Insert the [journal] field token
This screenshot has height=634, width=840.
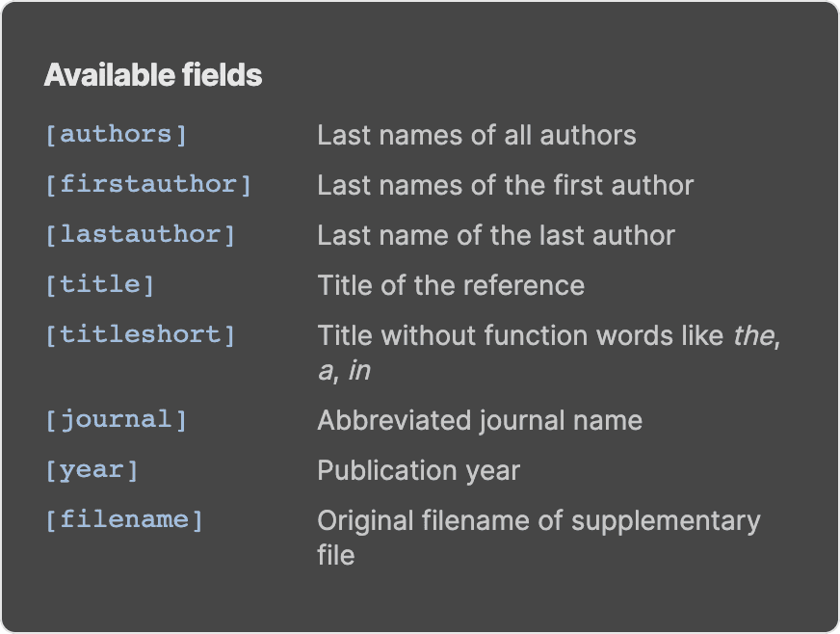click(x=116, y=419)
